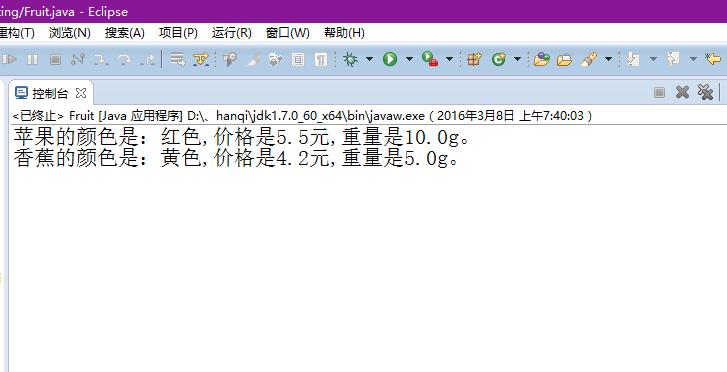Click Remove All Terminated Launches icon
The height and width of the screenshot is (372, 727).
[x=705, y=92]
